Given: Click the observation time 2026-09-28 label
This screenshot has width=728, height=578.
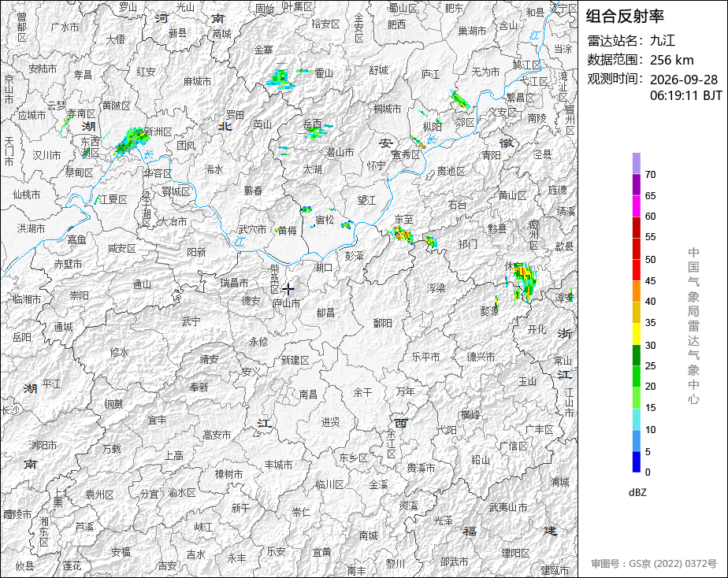Looking at the screenshot, I should [x=683, y=80].
